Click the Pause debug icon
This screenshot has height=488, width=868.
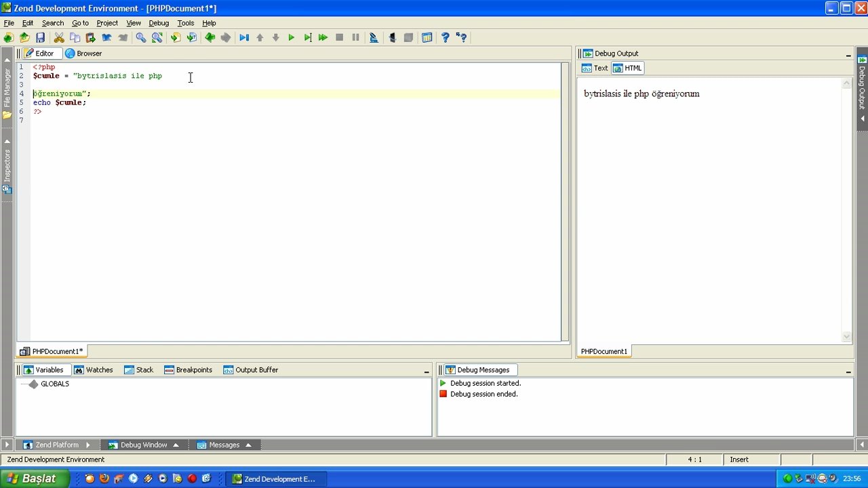[x=355, y=38]
